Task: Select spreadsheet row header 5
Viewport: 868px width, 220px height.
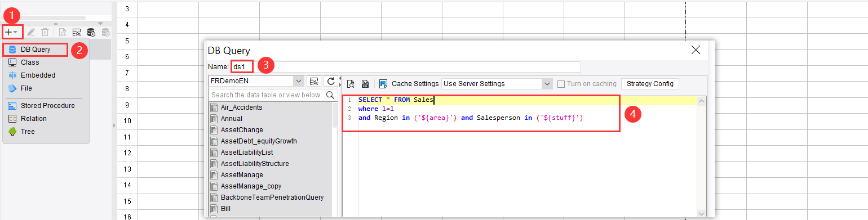Action: click(x=127, y=41)
